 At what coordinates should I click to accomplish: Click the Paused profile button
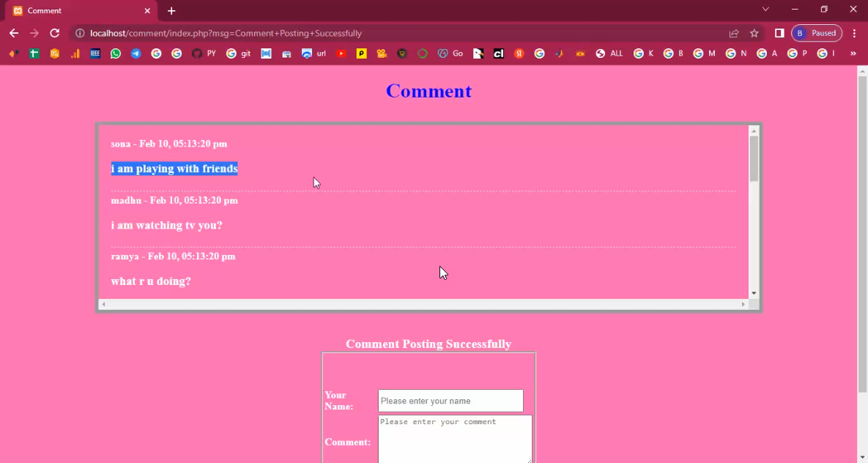pyautogui.click(x=817, y=33)
